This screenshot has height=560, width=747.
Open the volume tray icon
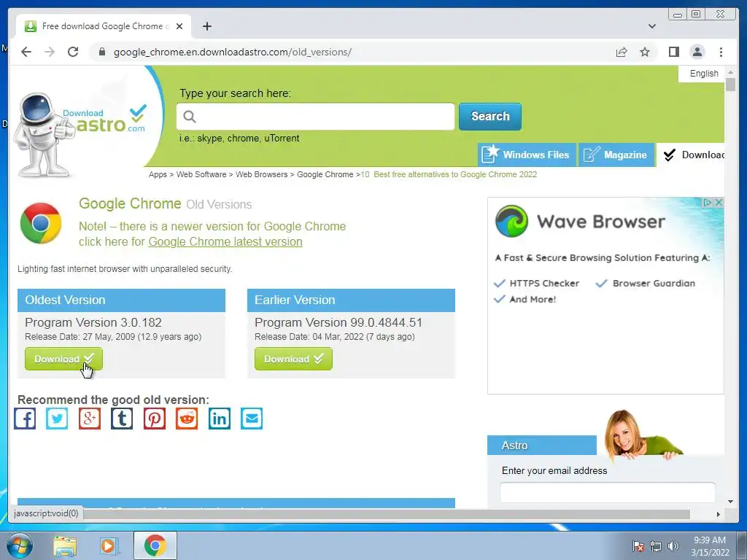(x=673, y=546)
